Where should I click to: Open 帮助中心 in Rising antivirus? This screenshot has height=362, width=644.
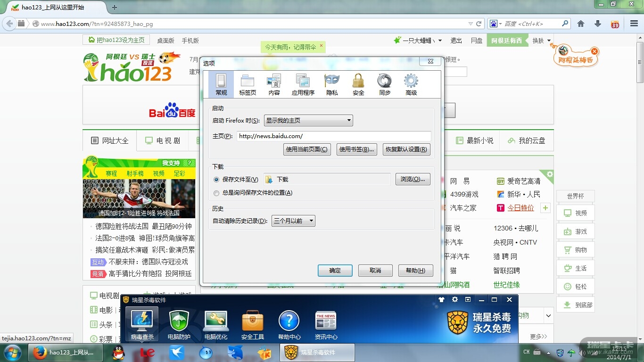[x=289, y=324]
